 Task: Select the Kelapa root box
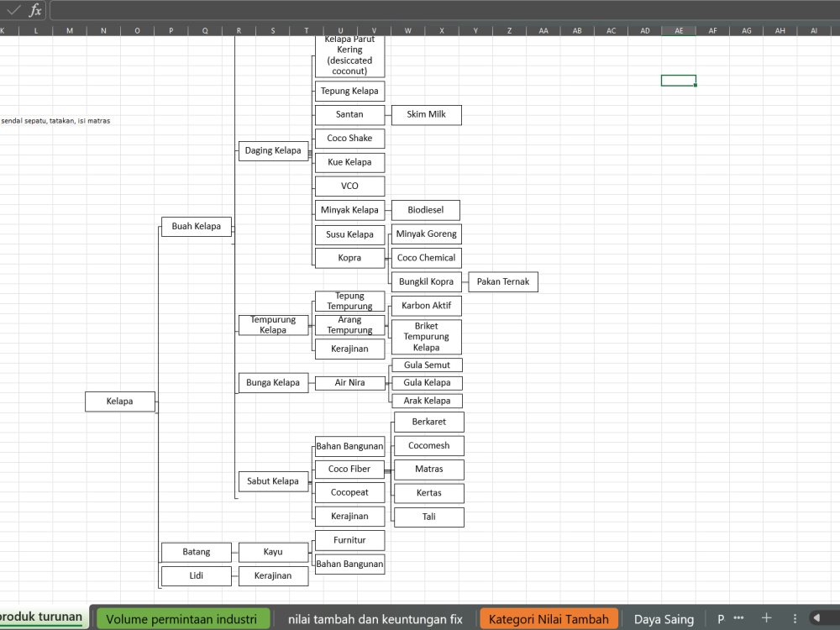point(120,402)
